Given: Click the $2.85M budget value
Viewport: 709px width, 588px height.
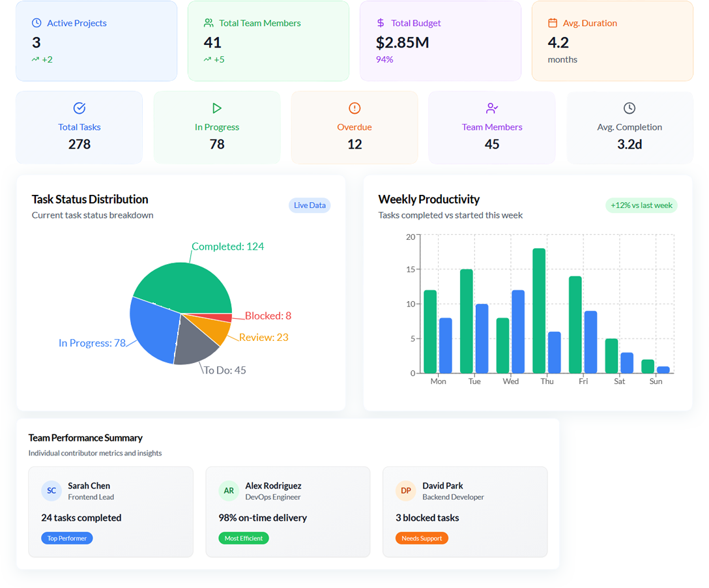Looking at the screenshot, I should pos(403,42).
